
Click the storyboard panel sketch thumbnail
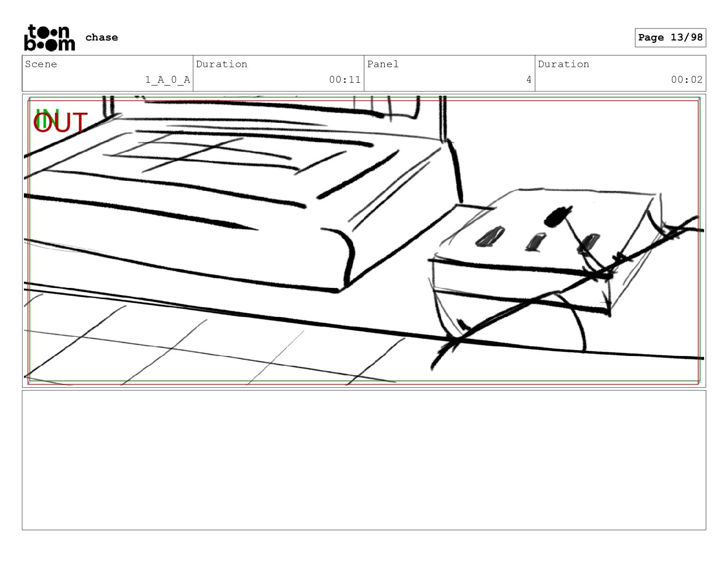click(364, 241)
